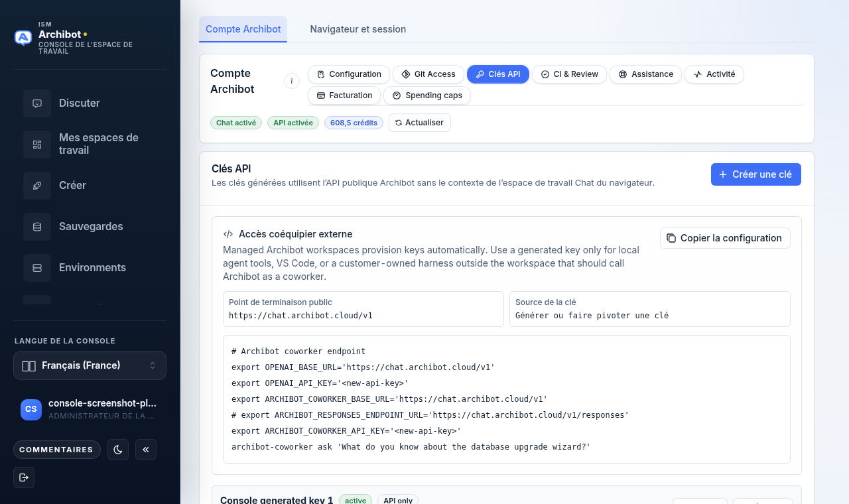Open Mes espaces de travail grid icon

(37, 145)
